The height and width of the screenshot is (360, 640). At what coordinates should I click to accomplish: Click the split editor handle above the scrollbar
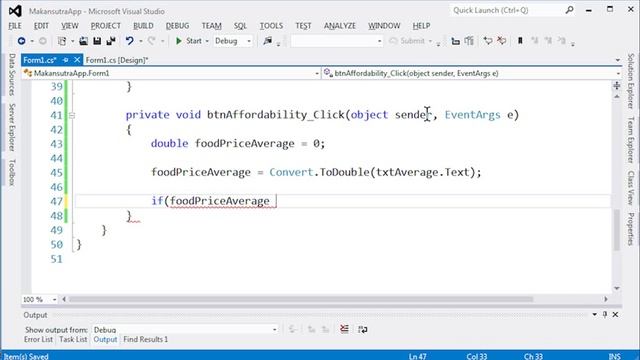click(x=617, y=85)
